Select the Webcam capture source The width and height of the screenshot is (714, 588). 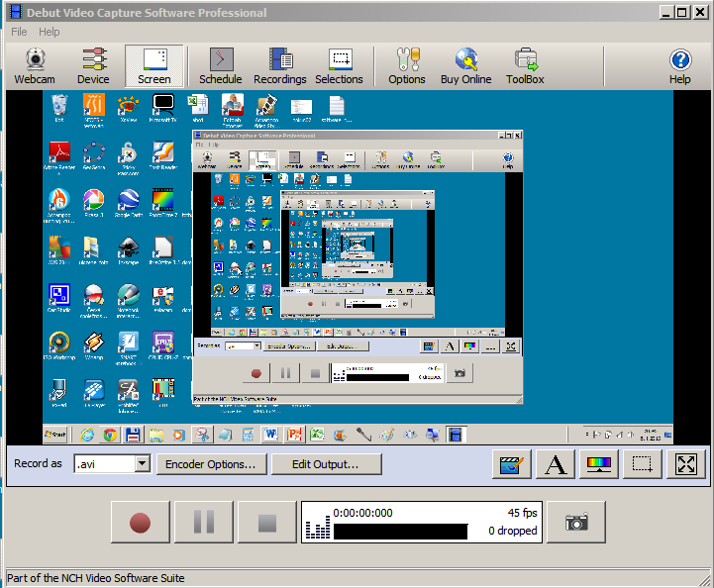[x=35, y=66]
